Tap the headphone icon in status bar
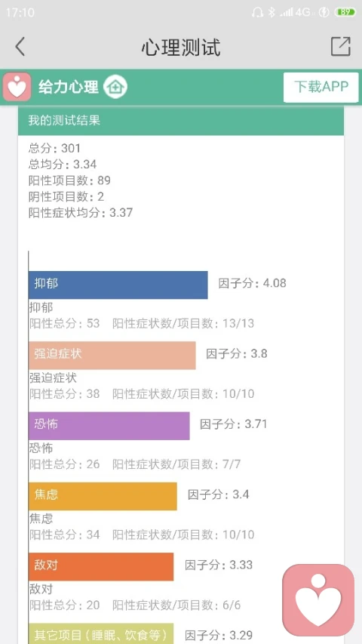The height and width of the screenshot is (644, 362). point(257,12)
